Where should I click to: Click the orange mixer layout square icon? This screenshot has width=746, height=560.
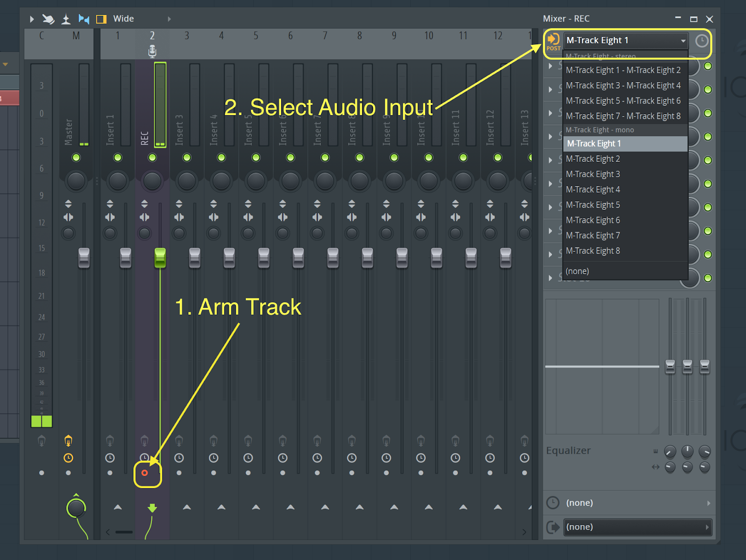(101, 19)
